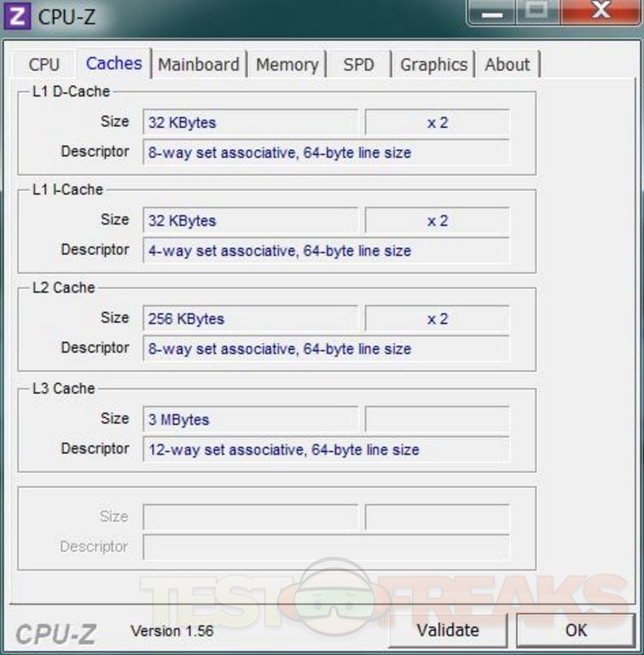This screenshot has height=655, width=644.
Task: Switch to the Graphics tab
Action: pyautogui.click(x=433, y=65)
